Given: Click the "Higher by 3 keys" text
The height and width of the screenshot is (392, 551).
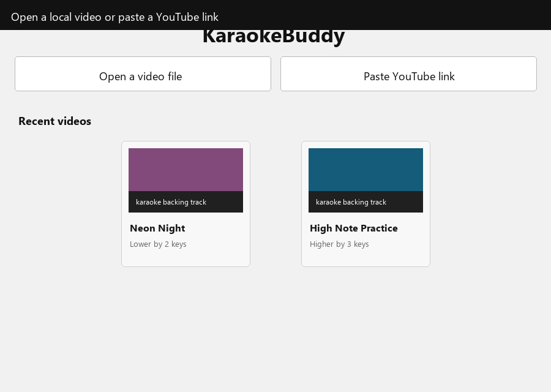Looking at the screenshot, I should click(x=339, y=244).
